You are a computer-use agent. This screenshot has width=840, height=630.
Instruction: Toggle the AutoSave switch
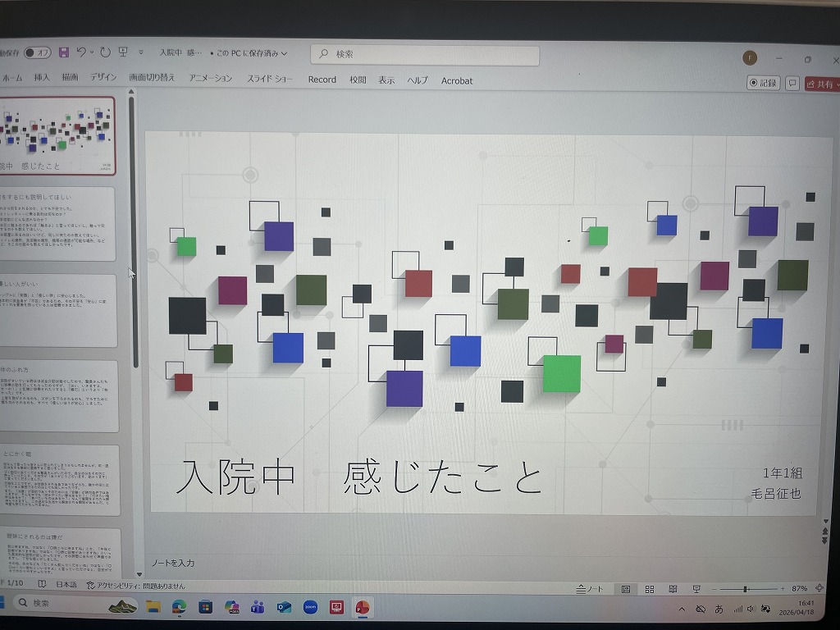pyautogui.click(x=37, y=52)
